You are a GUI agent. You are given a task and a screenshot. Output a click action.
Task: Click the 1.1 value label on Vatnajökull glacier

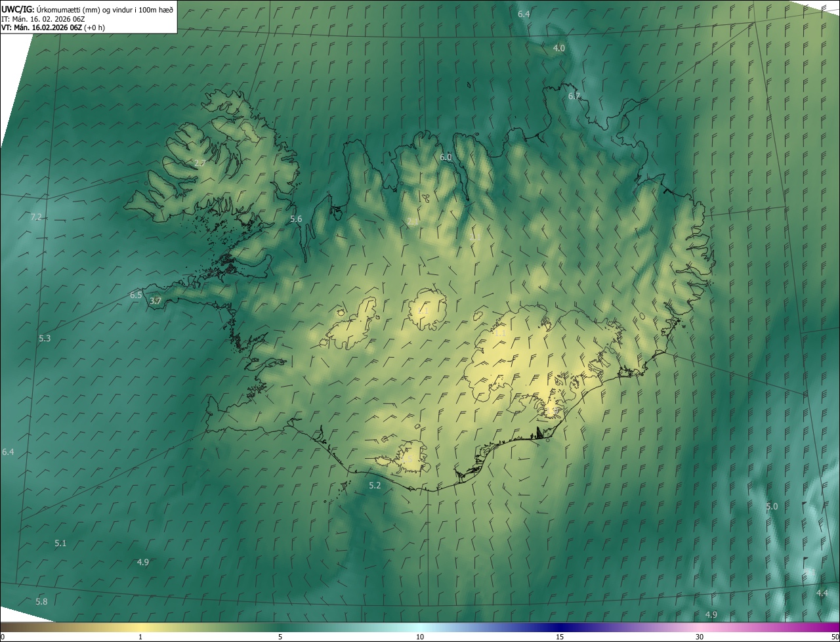pos(500,333)
